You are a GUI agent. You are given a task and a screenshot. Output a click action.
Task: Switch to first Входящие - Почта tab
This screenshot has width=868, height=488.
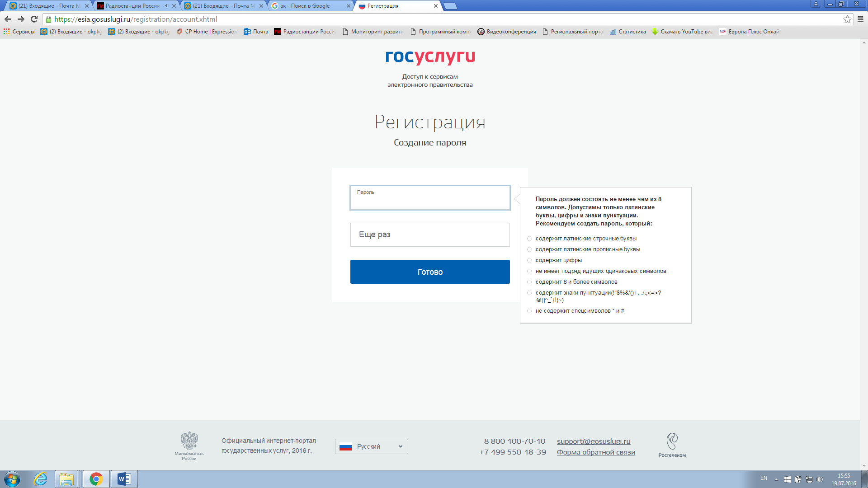pyautogui.click(x=49, y=6)
